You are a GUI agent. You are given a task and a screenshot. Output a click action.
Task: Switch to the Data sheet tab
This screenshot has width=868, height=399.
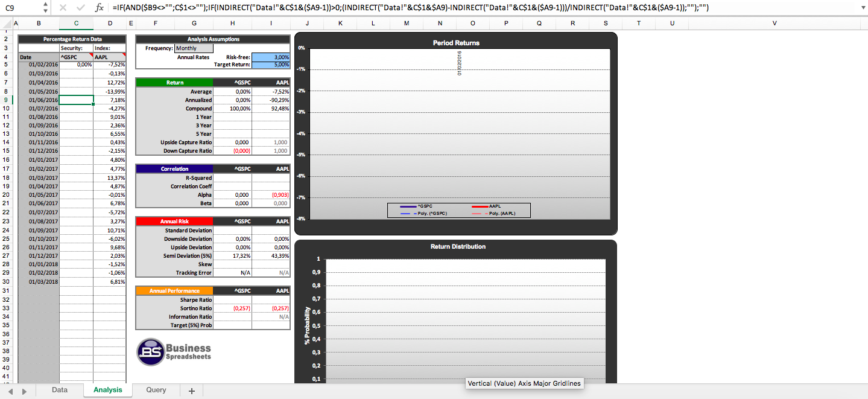tap(59, 390)
